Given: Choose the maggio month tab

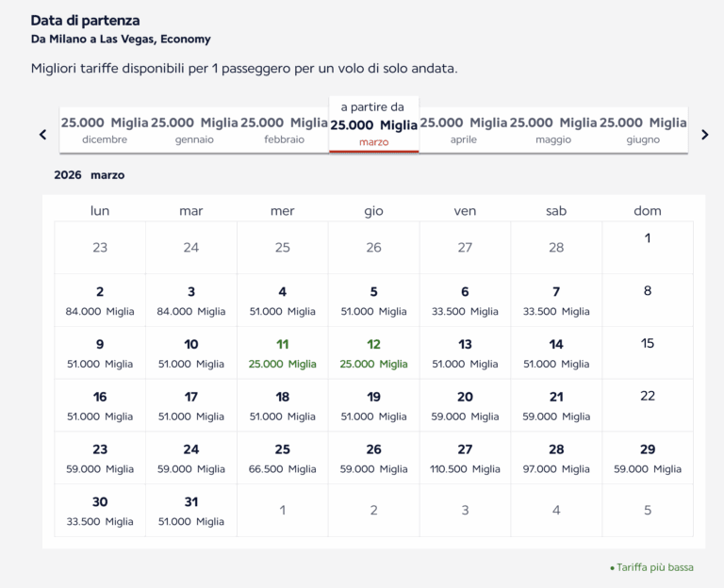Looking at the screenshot, I should click(553, 130).
